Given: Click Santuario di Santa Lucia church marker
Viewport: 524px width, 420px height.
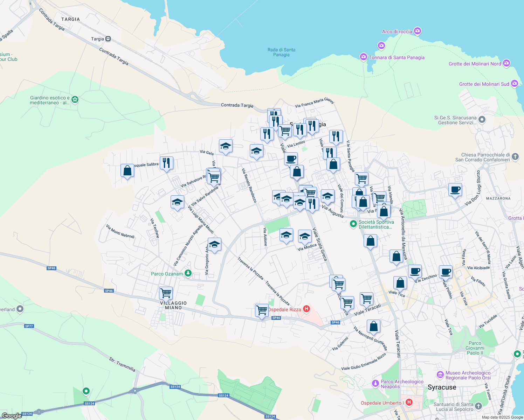Looking at the screenshot, I should click(x=478, y=406).
